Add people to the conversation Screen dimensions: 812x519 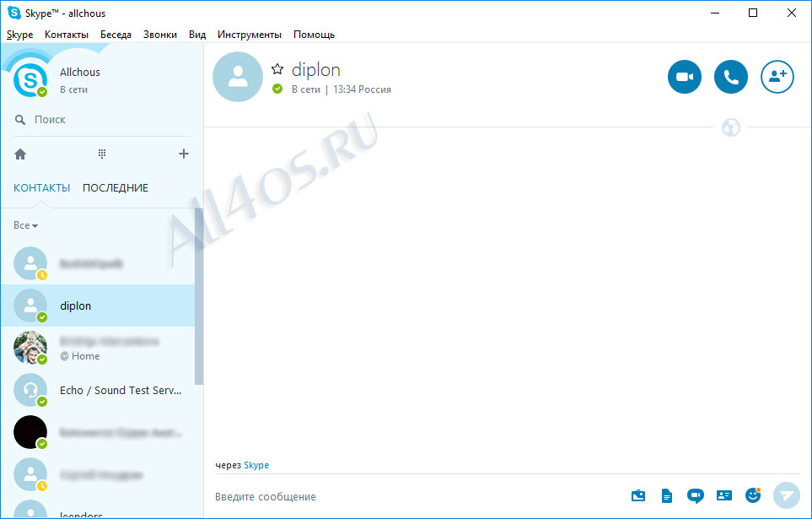(x=777, y=77)
